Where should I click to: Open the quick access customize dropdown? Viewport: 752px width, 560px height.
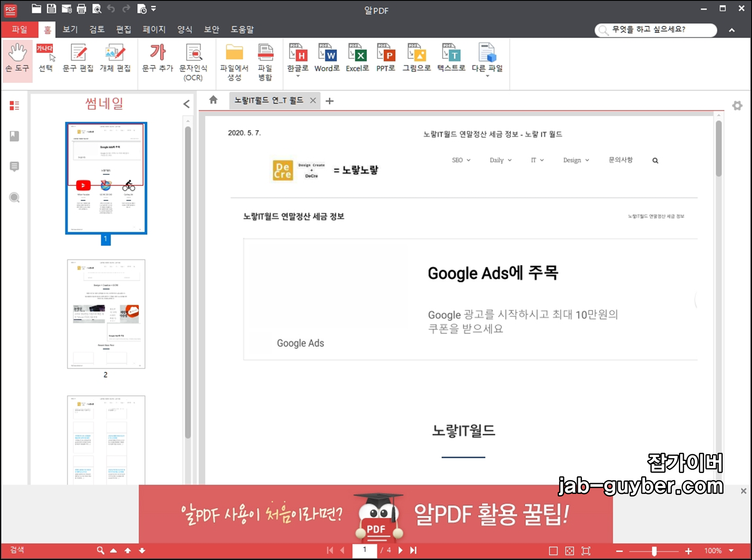(x=153, y=8)
